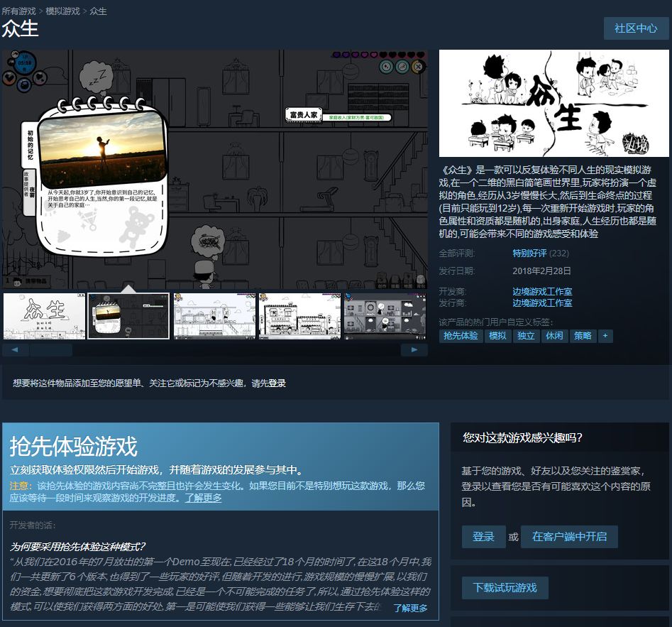Expand developer notes with 了解更多
Screen dimensions: 672x627
click(x=411, y=608)
